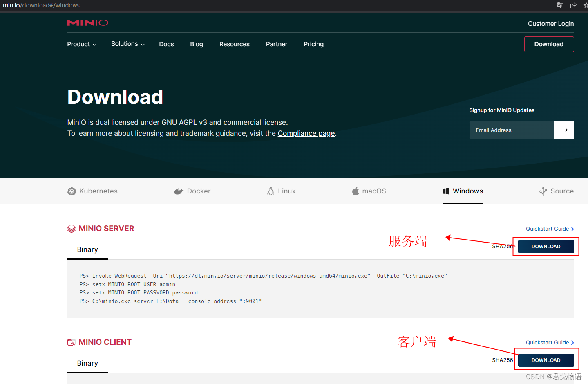View the Pricing page
The image size is (588, 384).
coord(313,44)
